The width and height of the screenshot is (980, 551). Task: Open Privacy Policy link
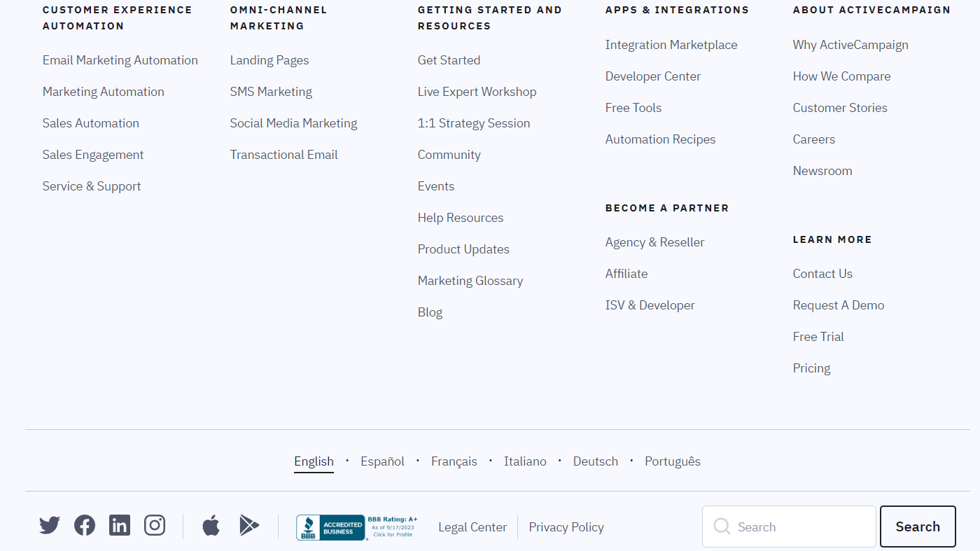[x=566, y=527]
